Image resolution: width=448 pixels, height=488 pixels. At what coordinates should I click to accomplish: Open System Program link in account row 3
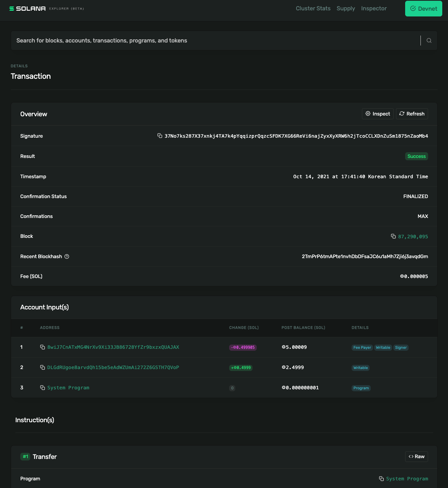[68, 388]
